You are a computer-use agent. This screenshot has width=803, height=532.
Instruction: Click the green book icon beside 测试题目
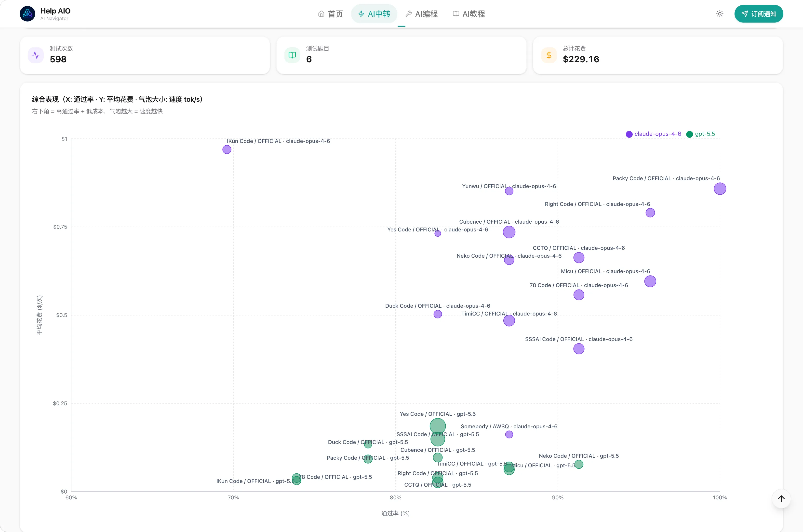pyautogui.click(x=292, y=55)
